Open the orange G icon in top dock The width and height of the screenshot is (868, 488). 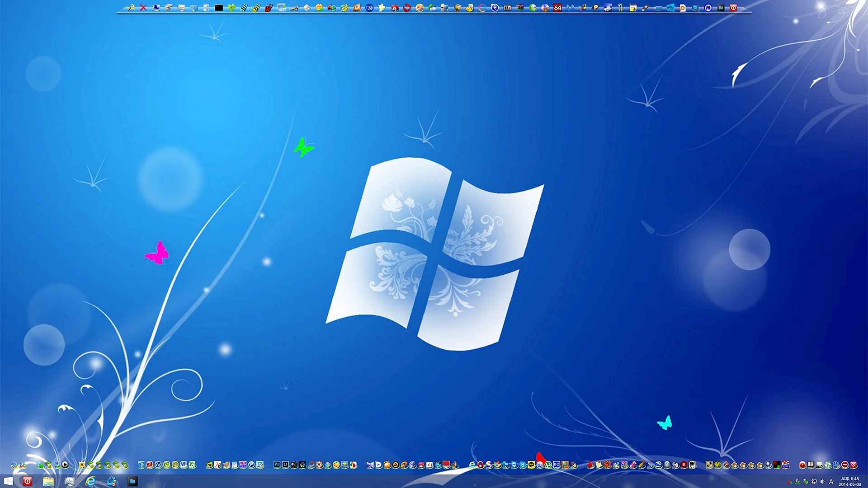pyautogui.click(x=357, y=8)
